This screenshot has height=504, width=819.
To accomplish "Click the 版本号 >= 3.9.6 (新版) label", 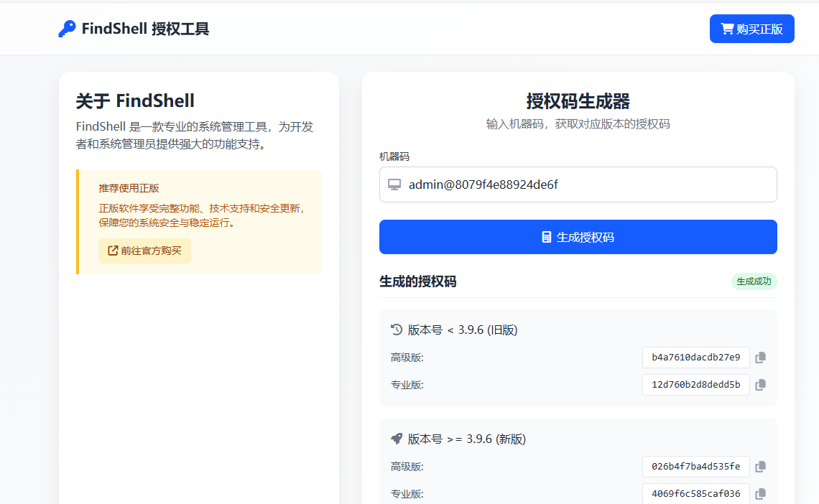I will (x=466, y=439).
